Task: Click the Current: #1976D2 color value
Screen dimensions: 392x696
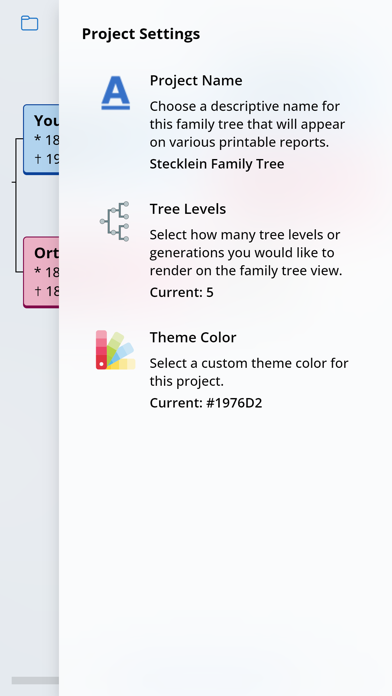Action: (x=206, y=403)
